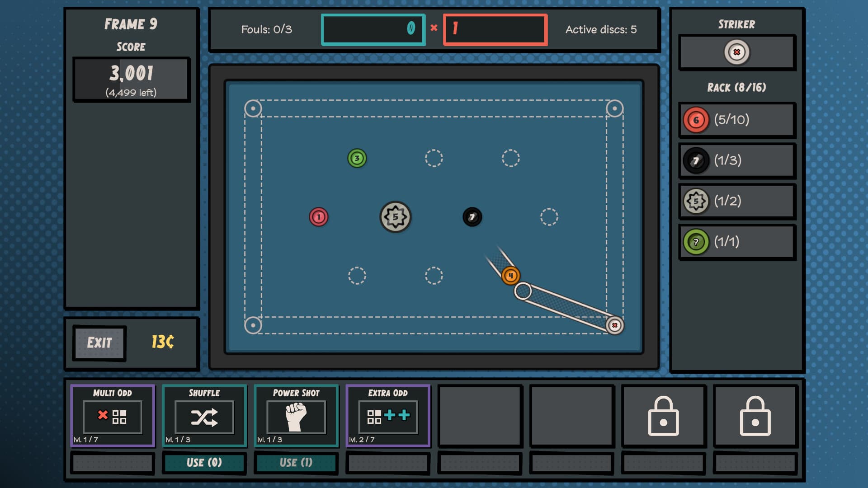The image size is (868, 488).
Task: Click the Exit button
Action: pos(99,343)
